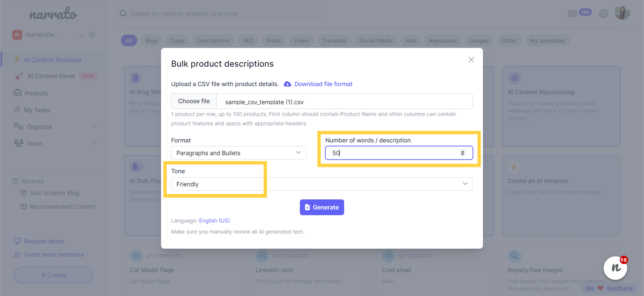The width and height of the screenshot is (644, 296).
Task: Click the Royalty free images search icon
Action: (514, 256)
